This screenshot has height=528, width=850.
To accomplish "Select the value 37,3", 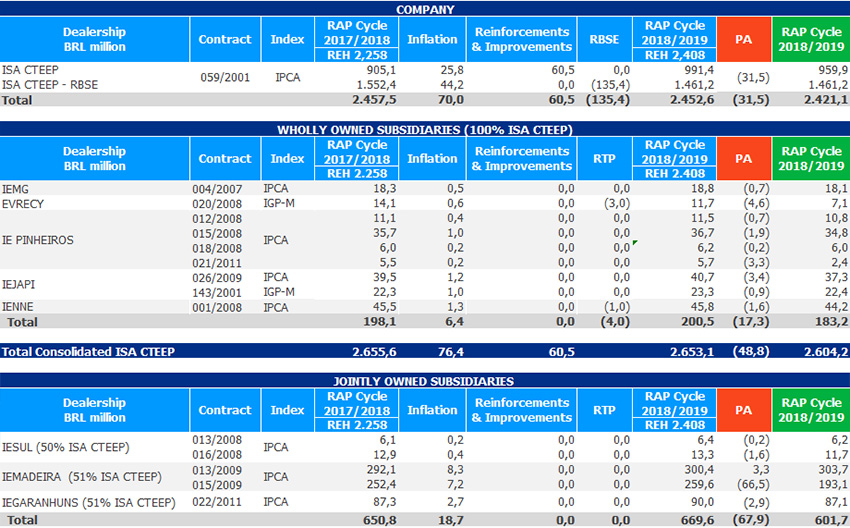I will point(836,278).
